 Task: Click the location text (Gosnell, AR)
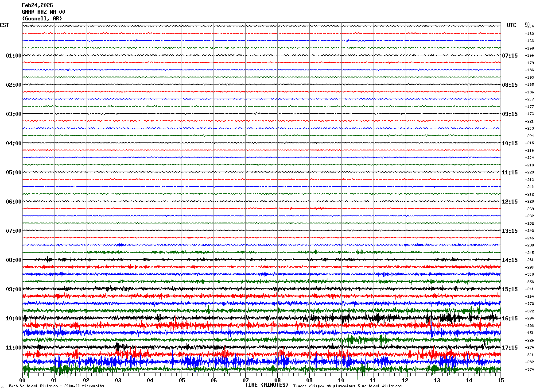[x=42, y=19]
